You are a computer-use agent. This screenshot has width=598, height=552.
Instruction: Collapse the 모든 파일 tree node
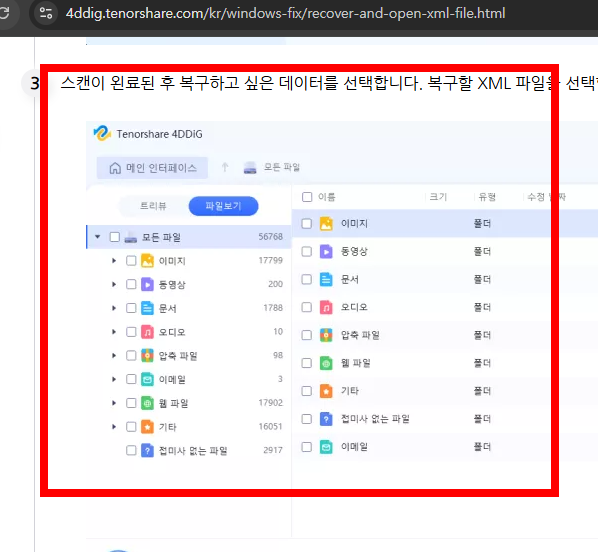[x=98, y=237]
